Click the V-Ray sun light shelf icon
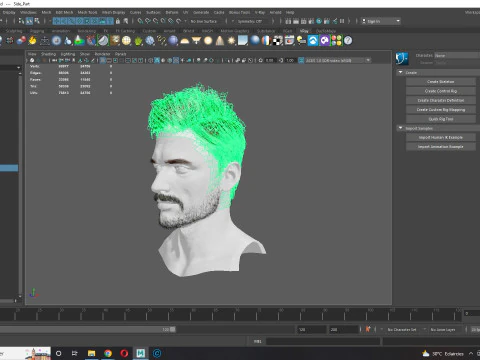 [231, 41]
